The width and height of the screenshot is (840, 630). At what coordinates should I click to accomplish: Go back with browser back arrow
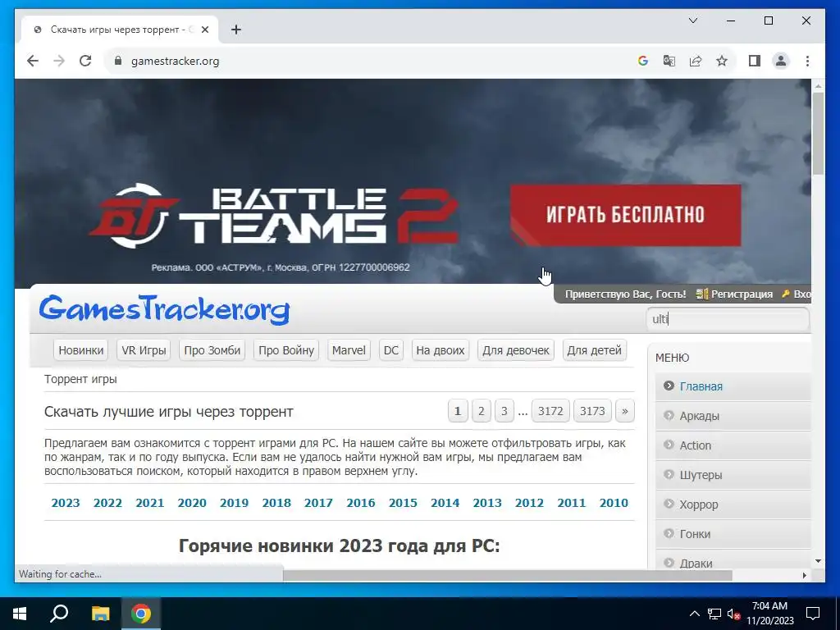click(x=33, y=61)
